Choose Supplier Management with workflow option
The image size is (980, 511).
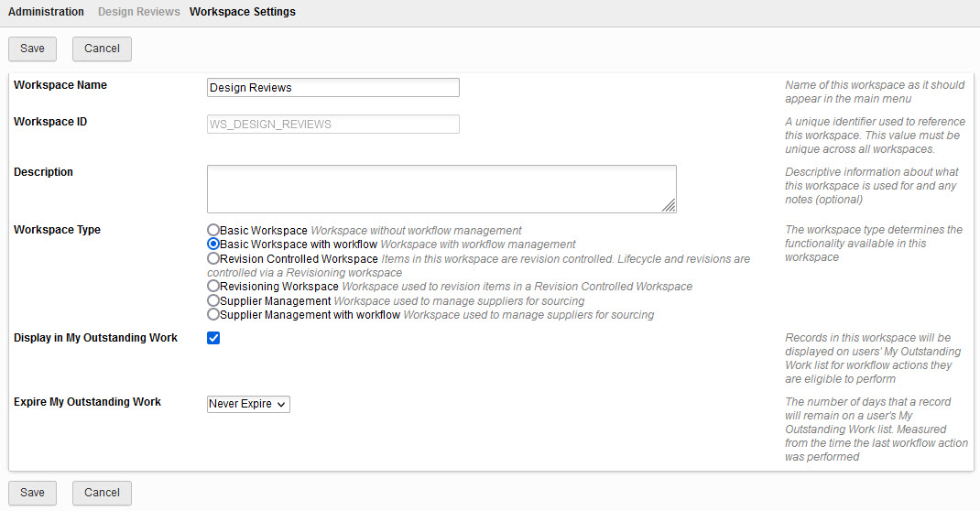tap(213, 314)
